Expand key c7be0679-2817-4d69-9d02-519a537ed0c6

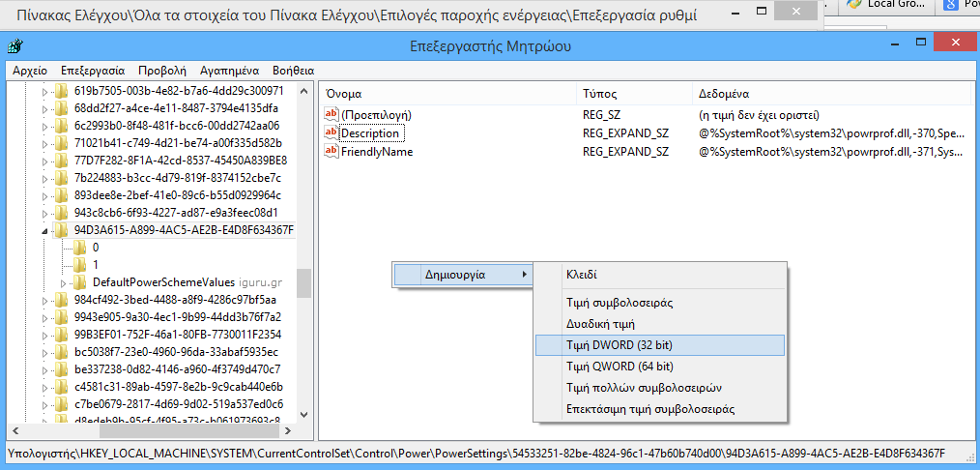coord(44,406)
